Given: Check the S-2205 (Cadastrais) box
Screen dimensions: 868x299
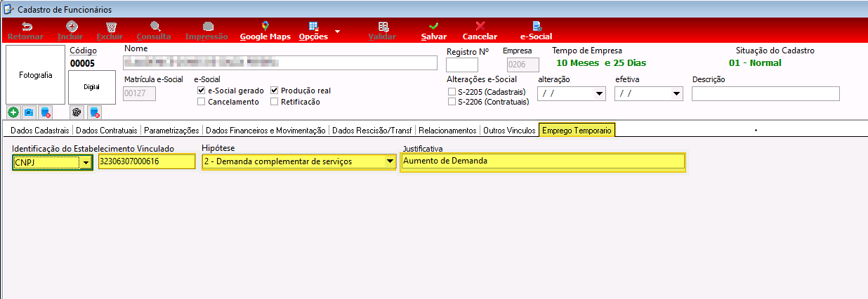Looking at the screenshot, I should [x=452, y=91].
